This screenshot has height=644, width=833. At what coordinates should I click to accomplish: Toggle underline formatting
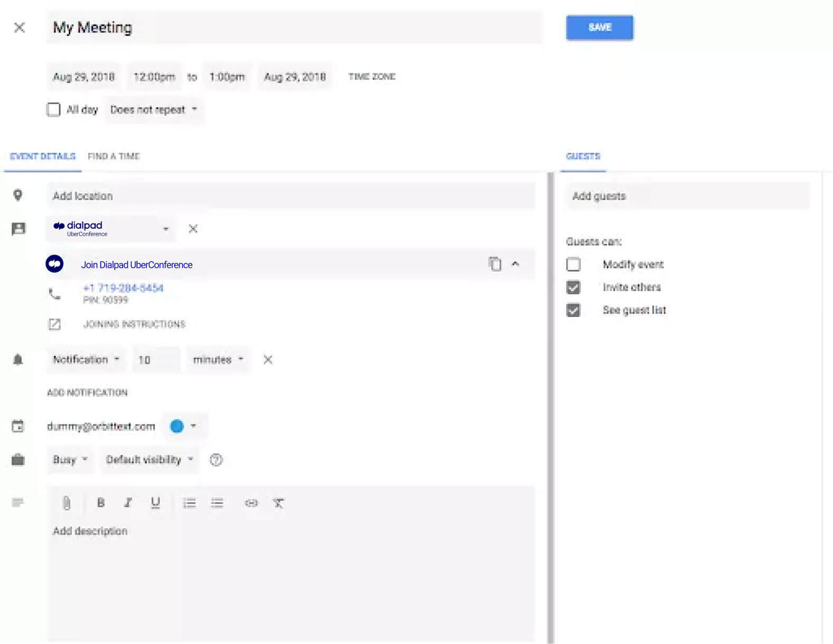point(155,503)
